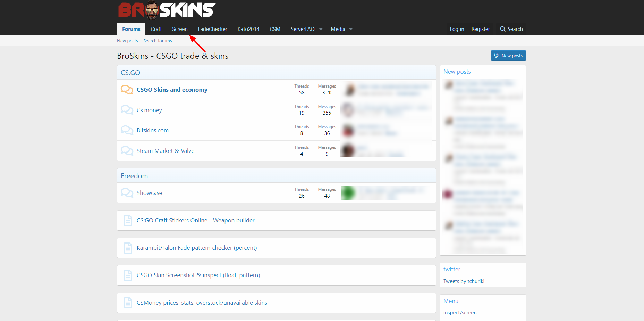
Task: Click the lightning icon on New posts button
Action: (497, 56)
